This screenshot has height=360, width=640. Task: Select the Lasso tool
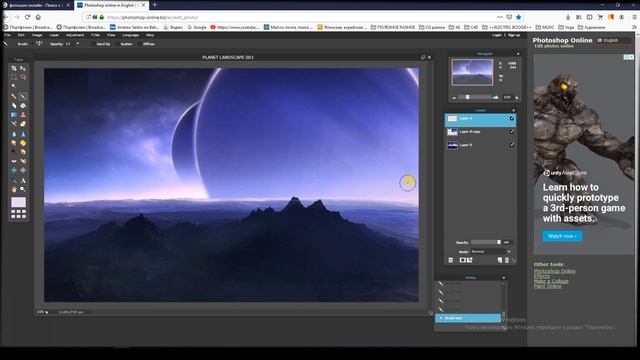tap(23, 77)
